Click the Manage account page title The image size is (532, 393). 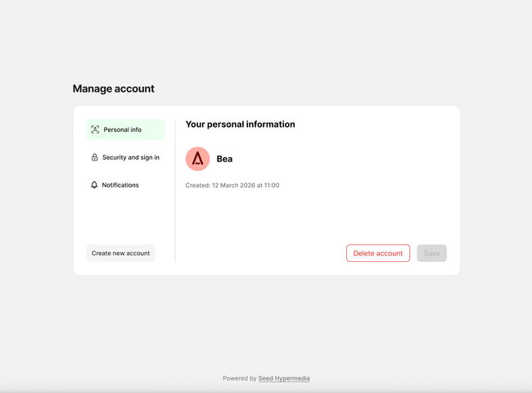click(113, 88)
